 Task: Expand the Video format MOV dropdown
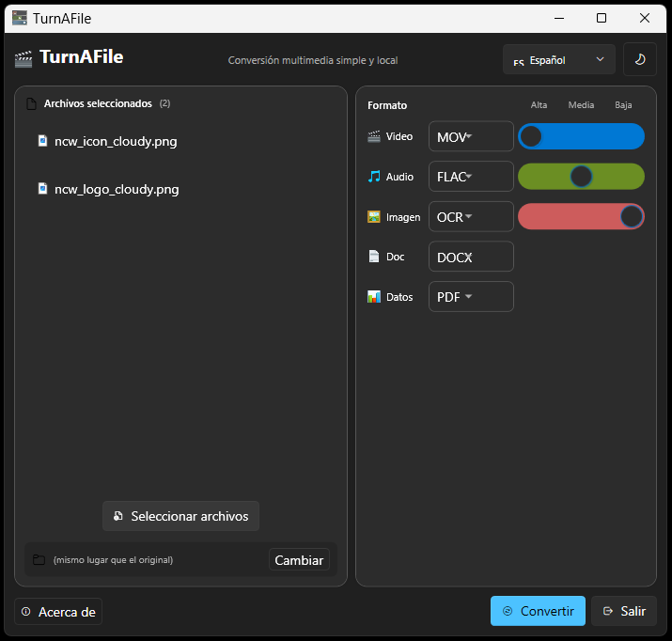471,136
